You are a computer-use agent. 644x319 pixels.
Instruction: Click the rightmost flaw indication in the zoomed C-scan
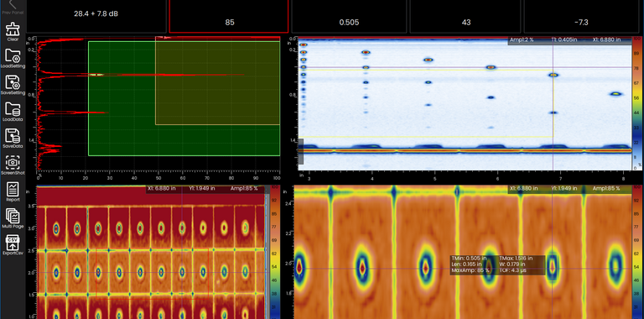[x=615, y=265]
